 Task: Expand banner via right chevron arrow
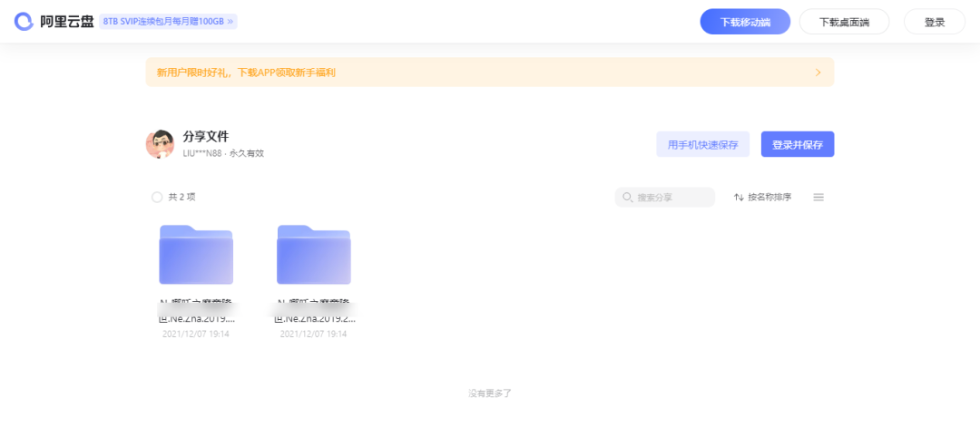coord(818,73)
